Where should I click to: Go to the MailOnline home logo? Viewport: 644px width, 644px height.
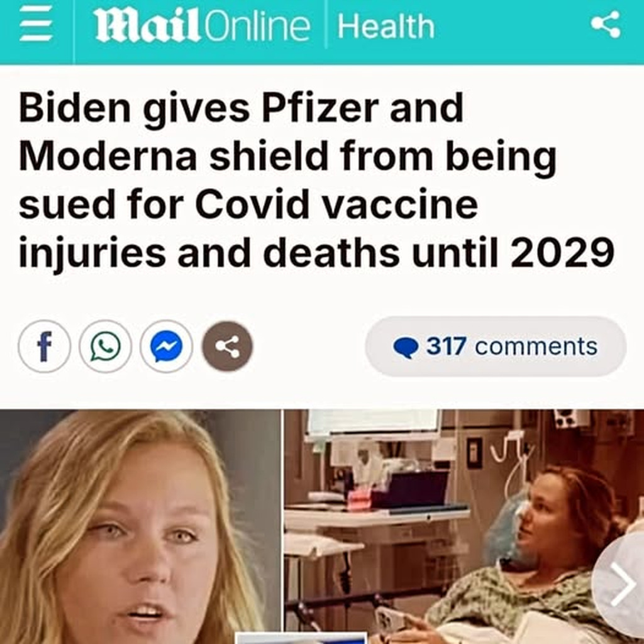click(201, 26)
